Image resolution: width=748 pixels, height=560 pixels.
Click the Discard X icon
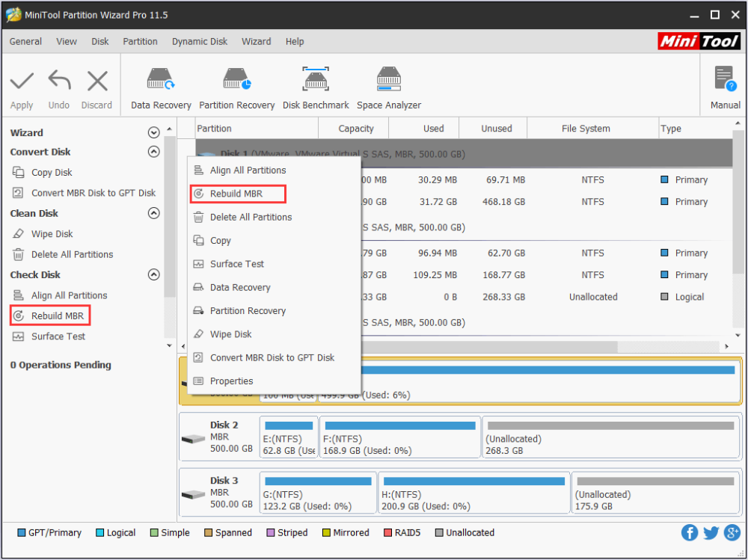pos(97,81)
